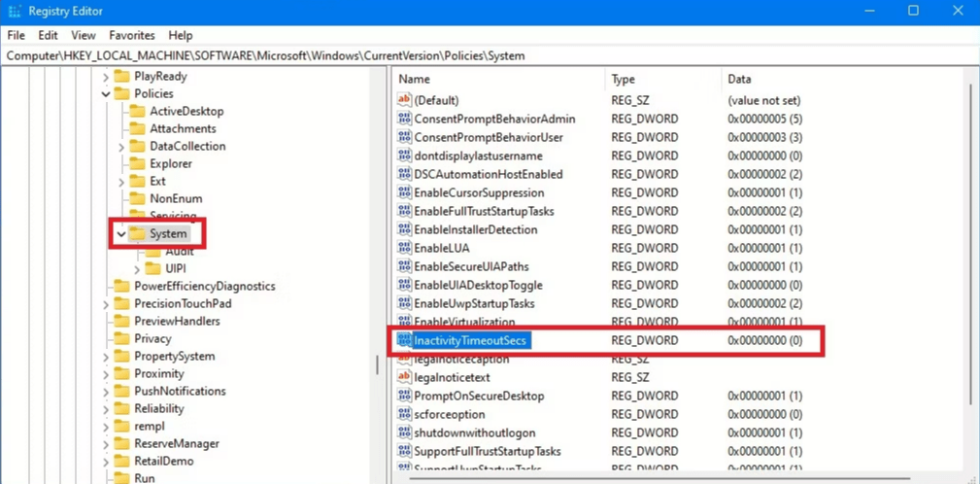Click the EnableLUA DWORD icon

pyautogui.click(x=404, y=248)
